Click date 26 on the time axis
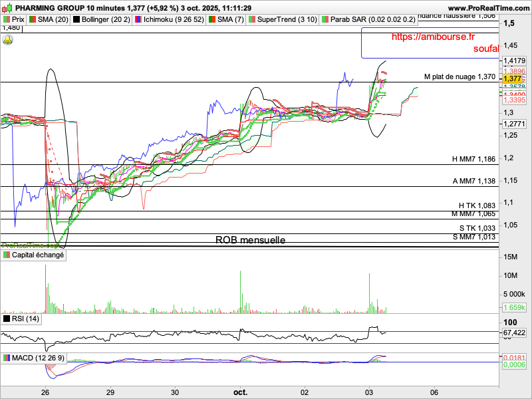 click(x=45, y=392)
